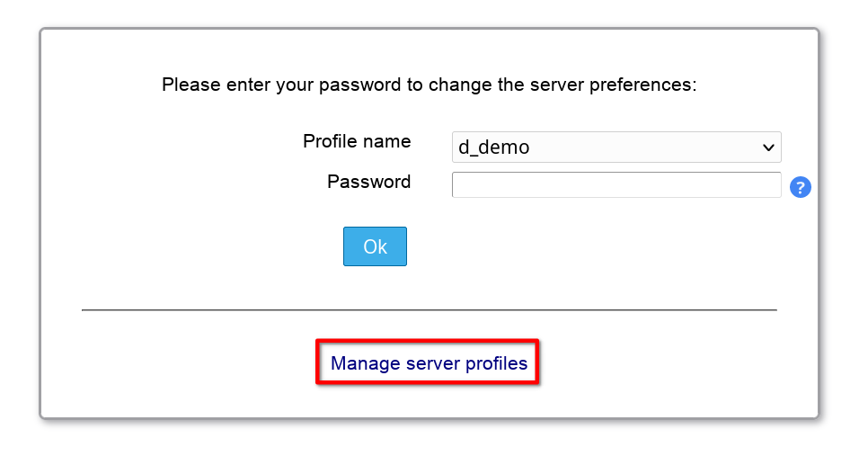Submit the form using Ok
The height and width of the screenshot is (456, 868).
pos(375,246)
